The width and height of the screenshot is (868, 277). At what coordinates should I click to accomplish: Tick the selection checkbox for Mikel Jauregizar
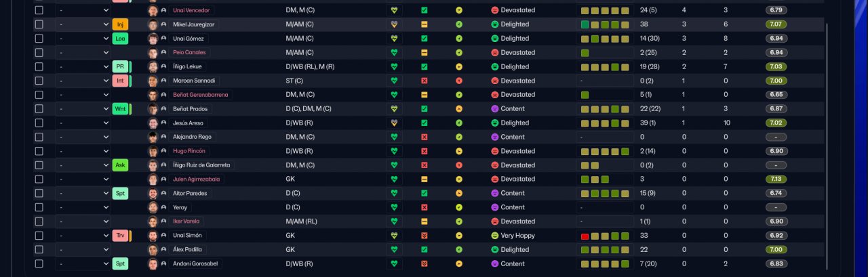39,24
